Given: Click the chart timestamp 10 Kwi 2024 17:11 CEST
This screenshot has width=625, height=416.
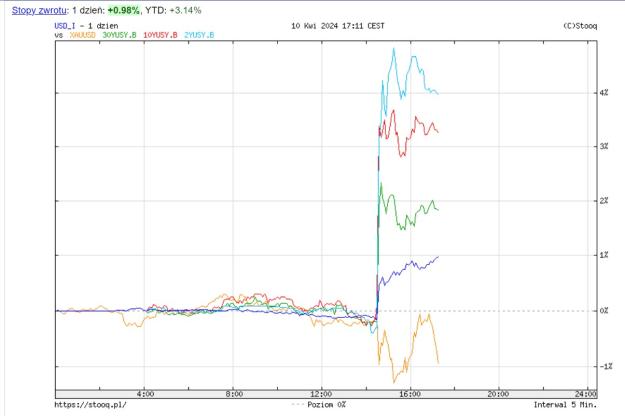Looking at the screenshot, I should (x=338, y=26).
